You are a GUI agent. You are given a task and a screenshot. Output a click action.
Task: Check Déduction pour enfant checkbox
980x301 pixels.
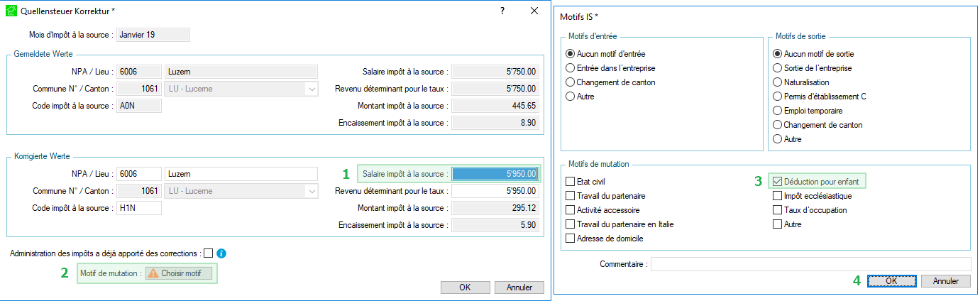777,182
